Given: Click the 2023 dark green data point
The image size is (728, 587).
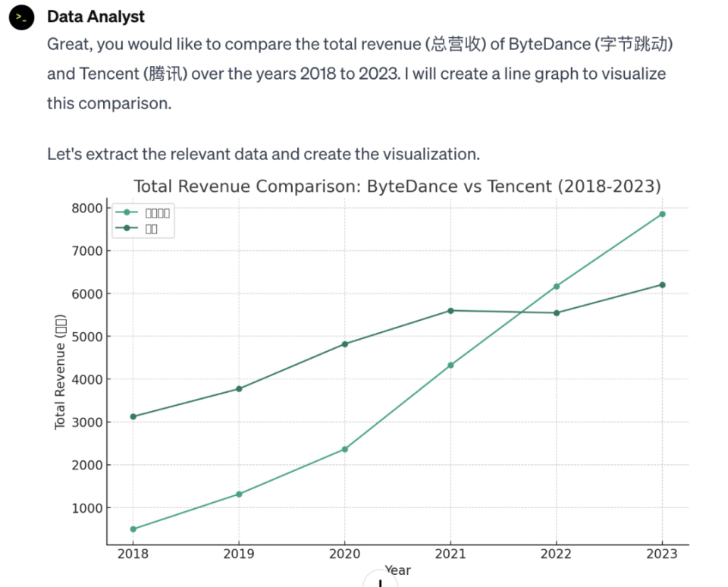Looking at the screenshot, I should [x=662, y=285].
